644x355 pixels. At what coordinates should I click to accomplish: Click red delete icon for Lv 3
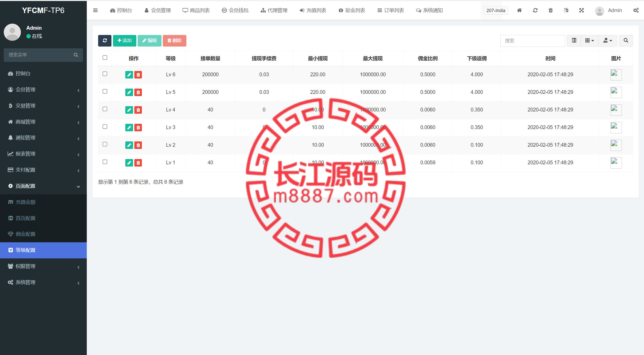tap(138, 127)
